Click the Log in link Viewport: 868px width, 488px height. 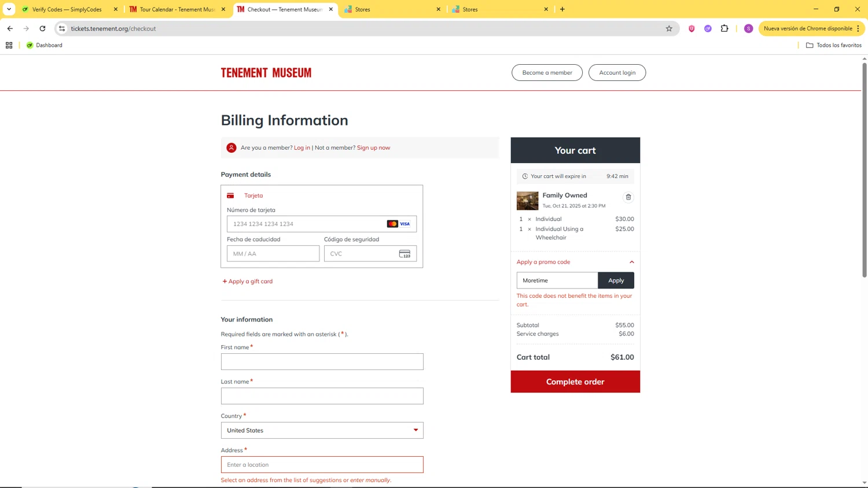tap(302, 148)
